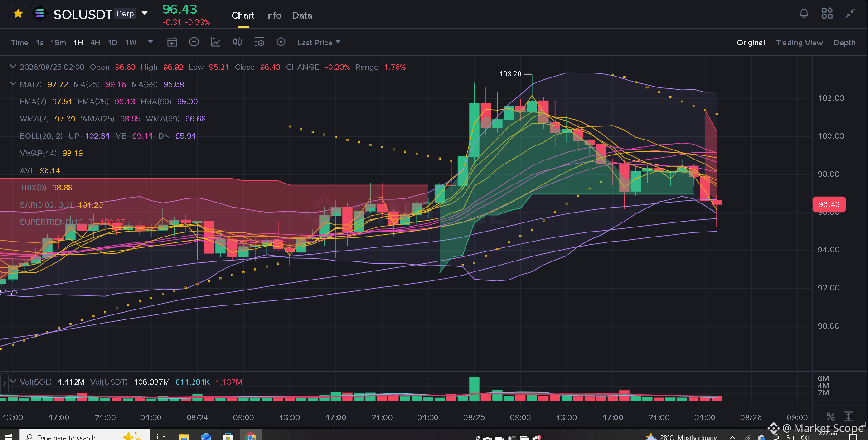Open the Info tab
The image size is (868, 440).
(x=273, y=15)
